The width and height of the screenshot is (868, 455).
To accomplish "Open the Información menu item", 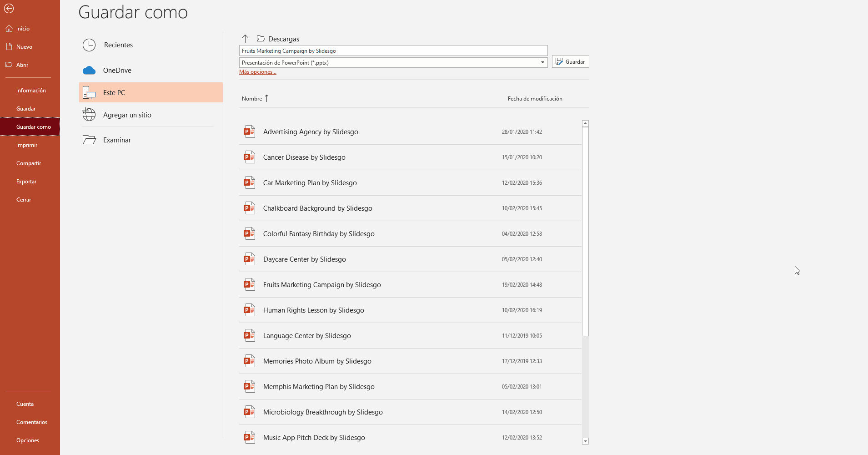I will click(x=30, y=91).
